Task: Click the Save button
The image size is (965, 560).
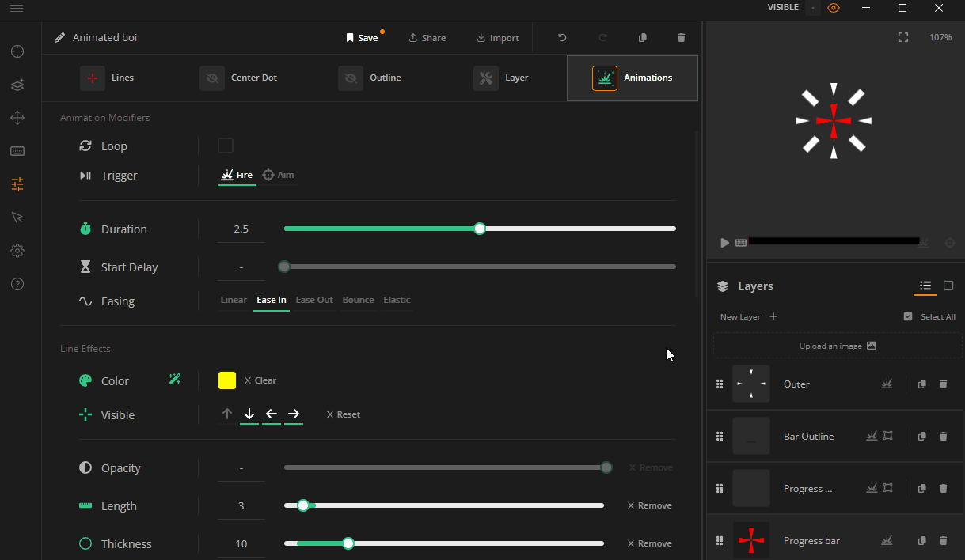Action: 362,37
